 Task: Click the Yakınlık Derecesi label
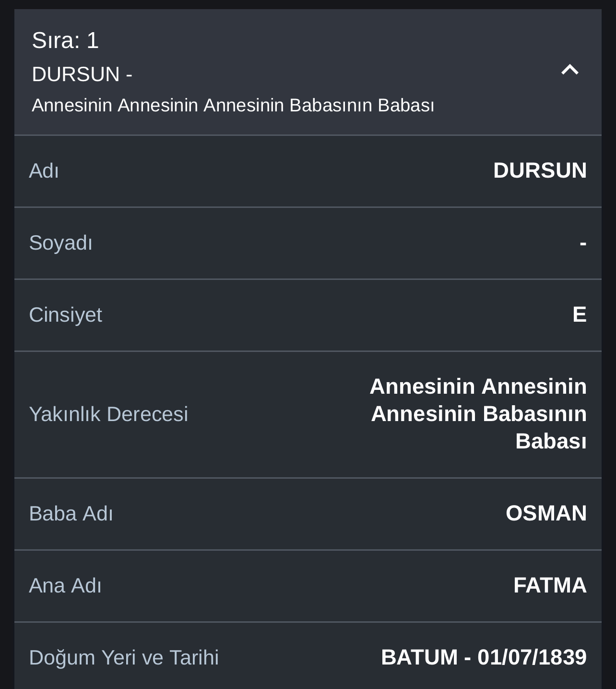click(x=108, y=414)
